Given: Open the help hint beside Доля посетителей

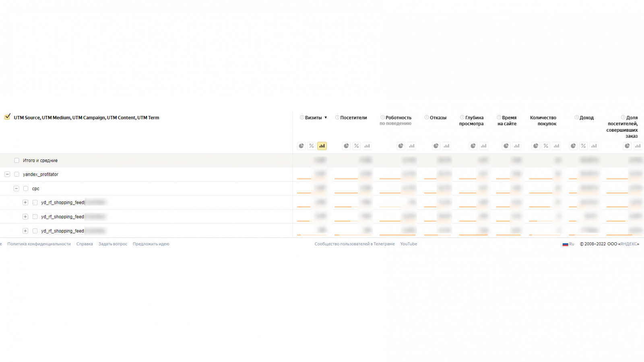Looking at the screenshot, I should 623,118.
